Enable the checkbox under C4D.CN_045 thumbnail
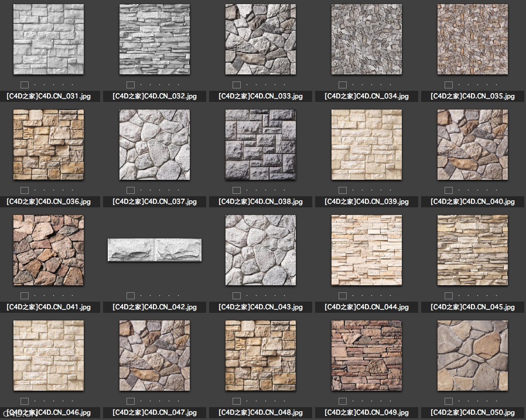 [449, 296]
